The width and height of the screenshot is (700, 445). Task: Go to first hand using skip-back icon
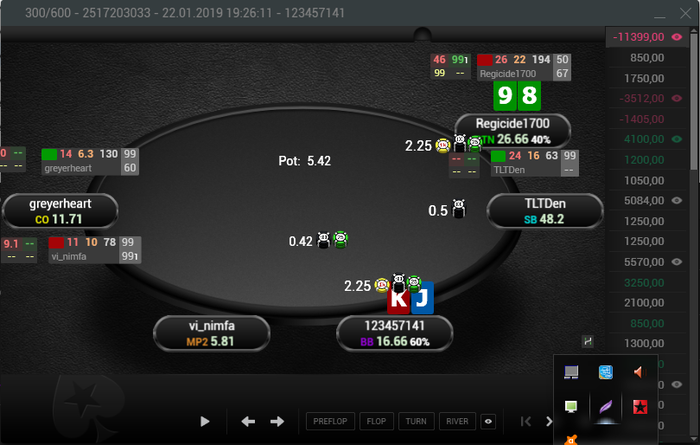(x=526, y=421)
